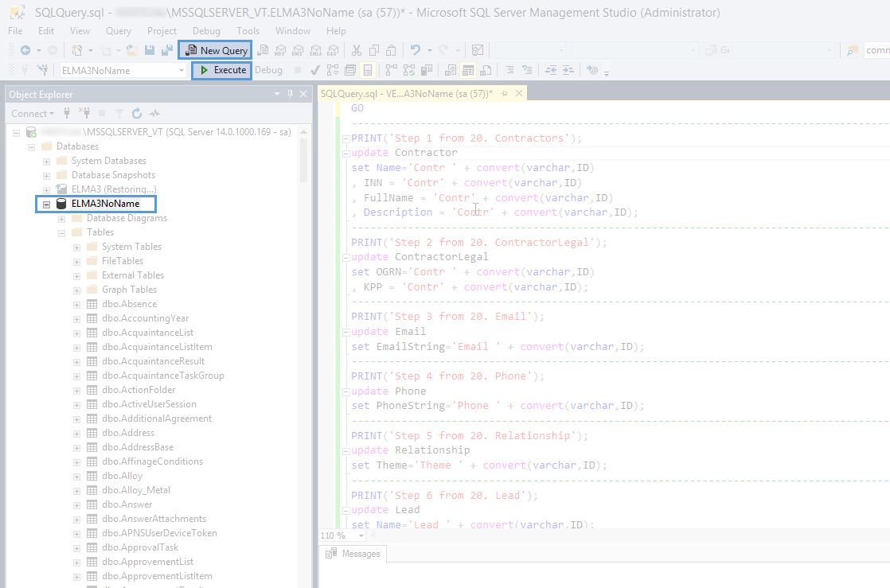Screen dimensions: 890x588
Task: Open the Window menu
Action: [293, 31]
